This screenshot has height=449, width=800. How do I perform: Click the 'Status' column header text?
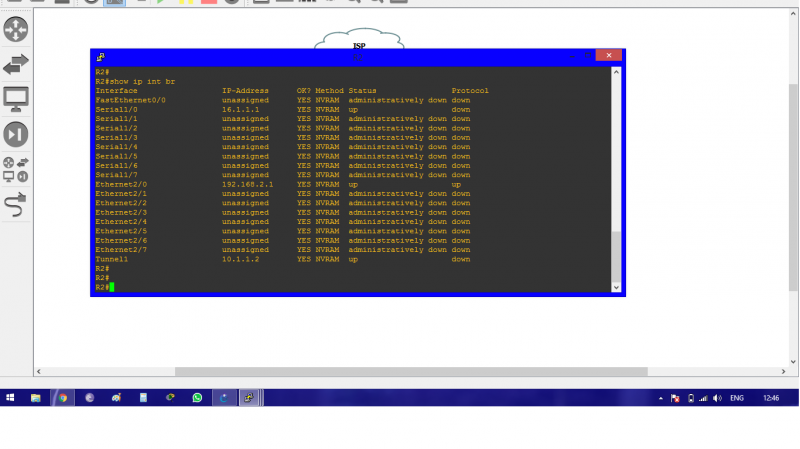pos(362,91)
